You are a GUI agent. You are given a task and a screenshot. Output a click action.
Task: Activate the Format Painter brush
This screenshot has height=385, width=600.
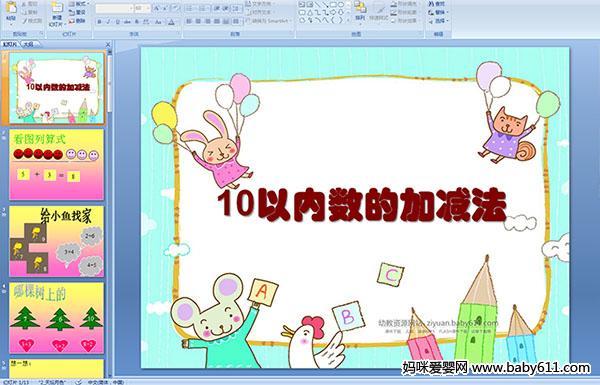point(32,21)
